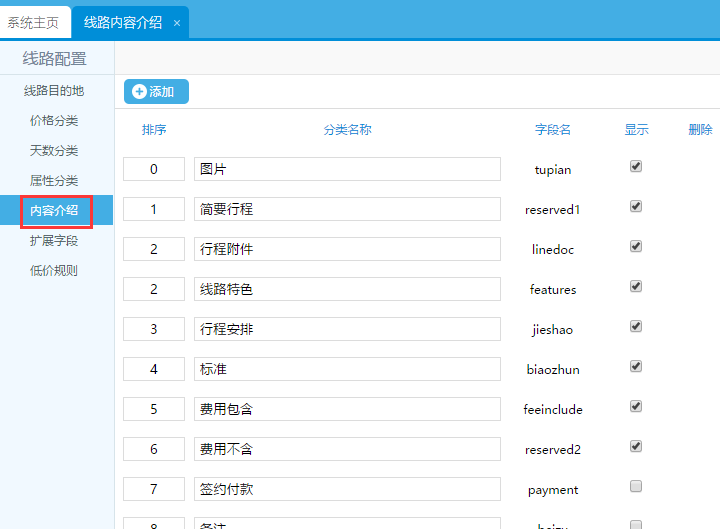Open 线路目的地 in the sidebar

[x=54, y=91]
